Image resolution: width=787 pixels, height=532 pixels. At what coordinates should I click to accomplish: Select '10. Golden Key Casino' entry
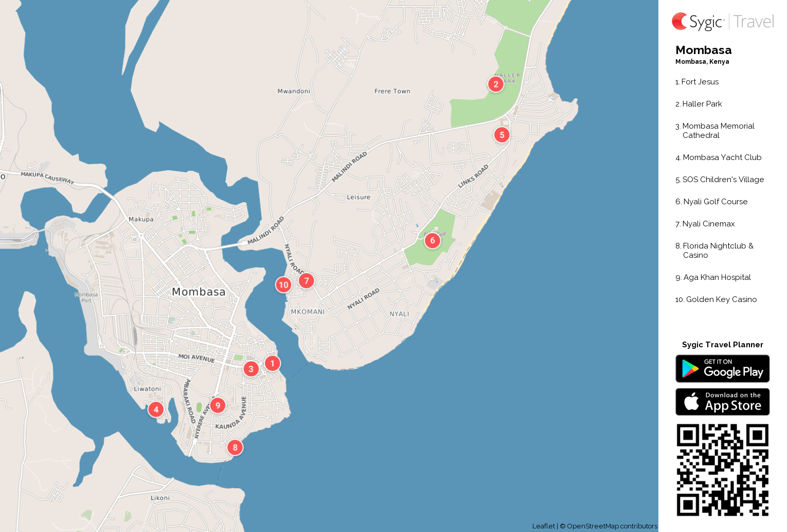click(x=716, y=299)
